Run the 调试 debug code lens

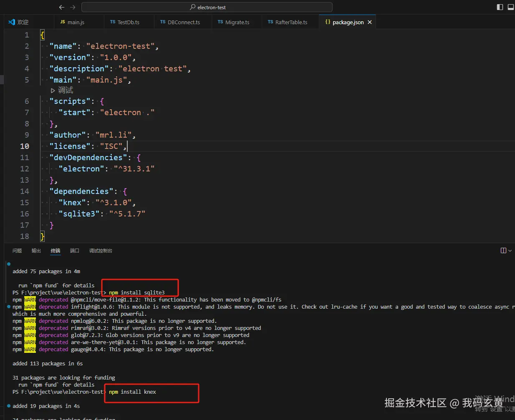point(66,90)
